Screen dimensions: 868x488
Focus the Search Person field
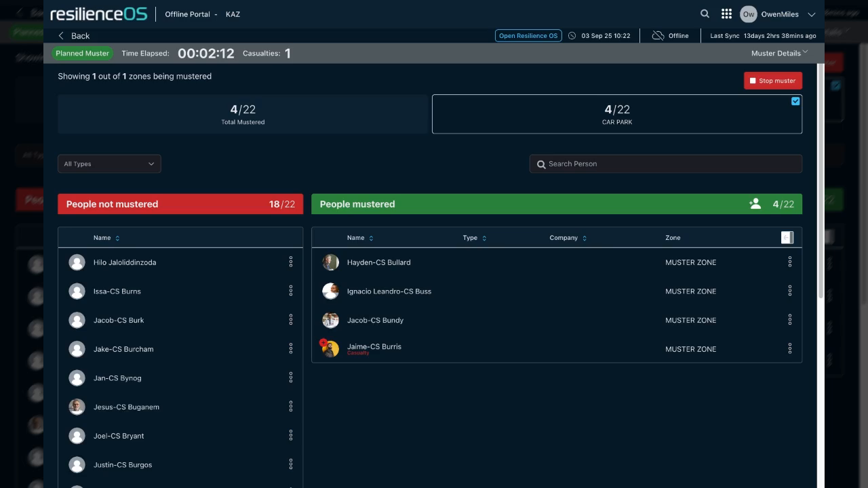[666, 163]
